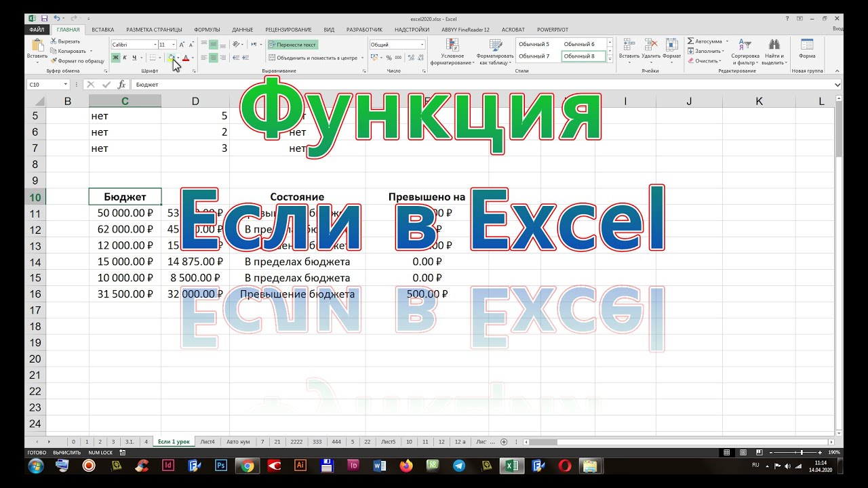Click the decrease decimal icon
The width and height of the screenshot is (868, 488).
point(420,58)
